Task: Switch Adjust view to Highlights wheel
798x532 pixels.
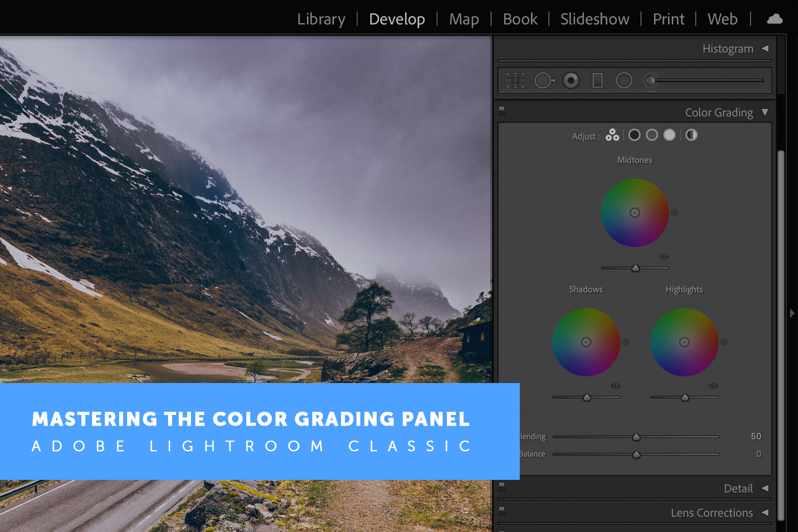Action: coord(669,135)
